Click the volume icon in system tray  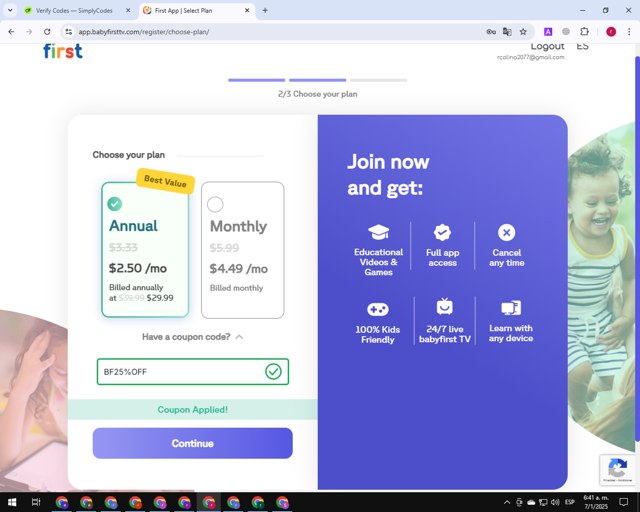(x=555, y=502)
